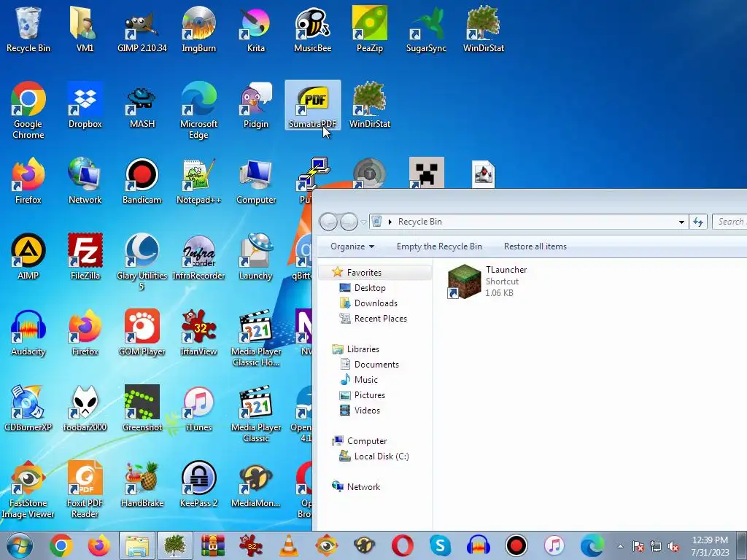The height and width of the screenshot is (560, 747).
Task: Select the Pidgin desktop icon
Action: tap(256, 105)
